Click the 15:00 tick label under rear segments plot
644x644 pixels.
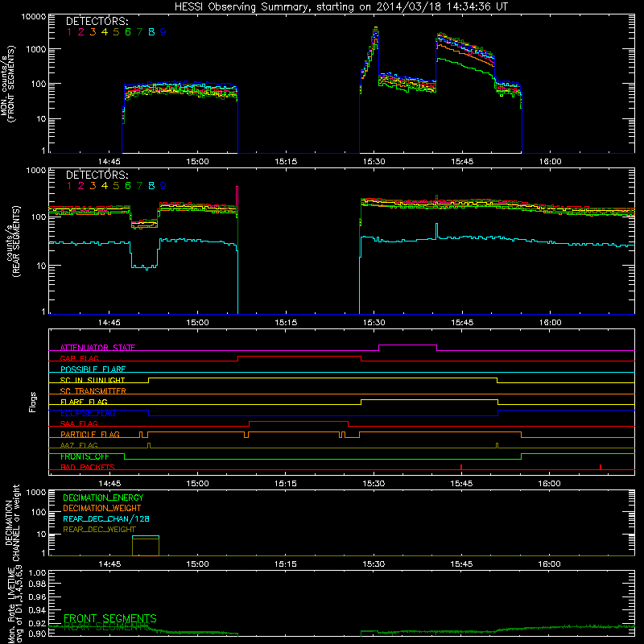[x=197, y=323]
